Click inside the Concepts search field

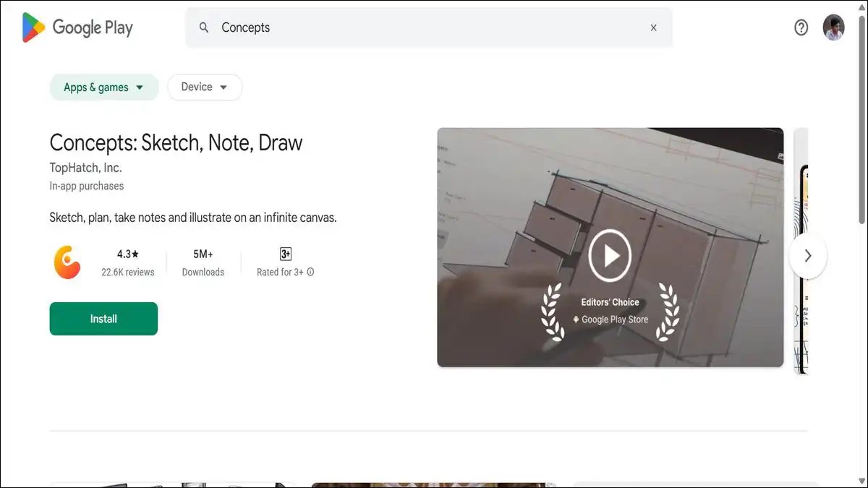tap(429, 27)
